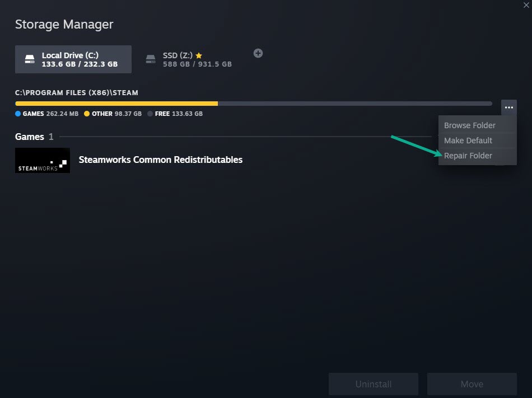The height and width of the screenshot is (398, 532).
Task: Click the 133.6 GB / 232.3 GB text
Action: pyautogui.click(x=80, y=64)
